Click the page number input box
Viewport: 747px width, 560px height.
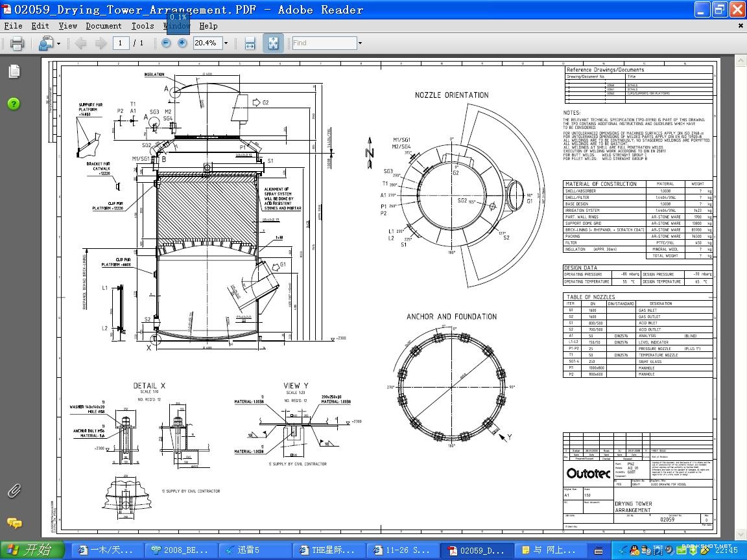click(x=121, y=43)
